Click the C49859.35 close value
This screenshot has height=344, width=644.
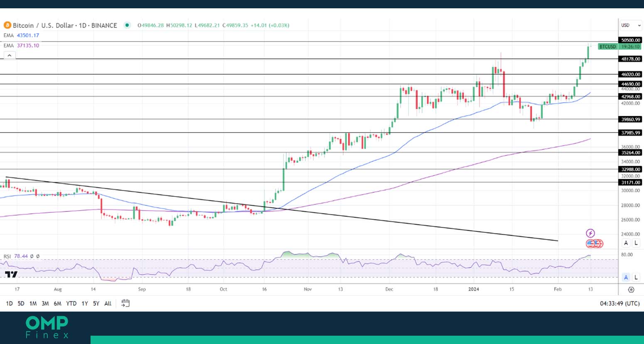tap(235, 25)
